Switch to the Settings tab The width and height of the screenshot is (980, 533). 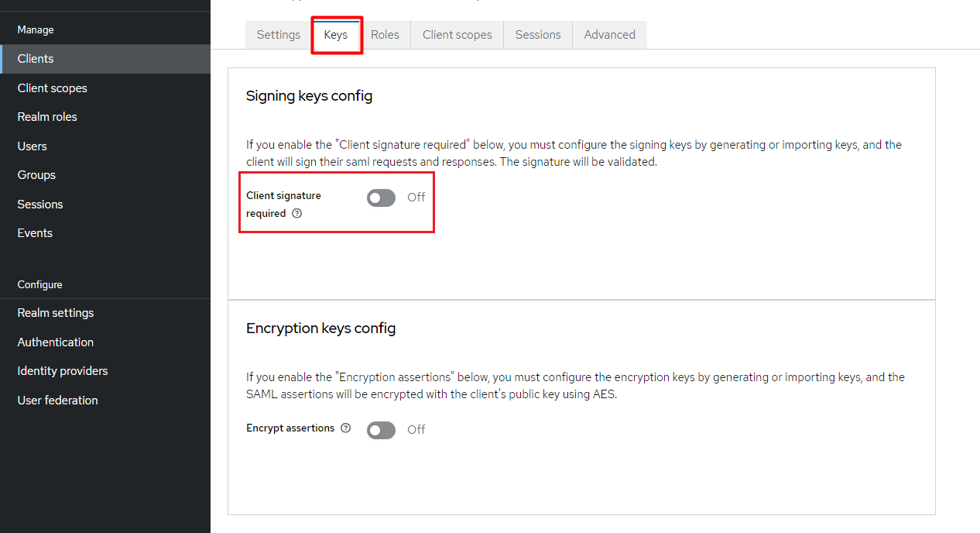[279, 35]
